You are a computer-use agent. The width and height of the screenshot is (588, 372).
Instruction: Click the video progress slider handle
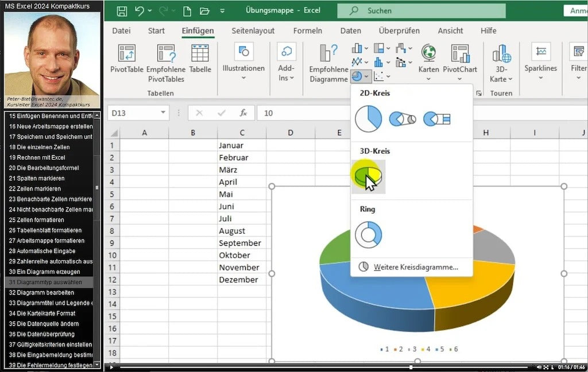(x=411, y=367)
